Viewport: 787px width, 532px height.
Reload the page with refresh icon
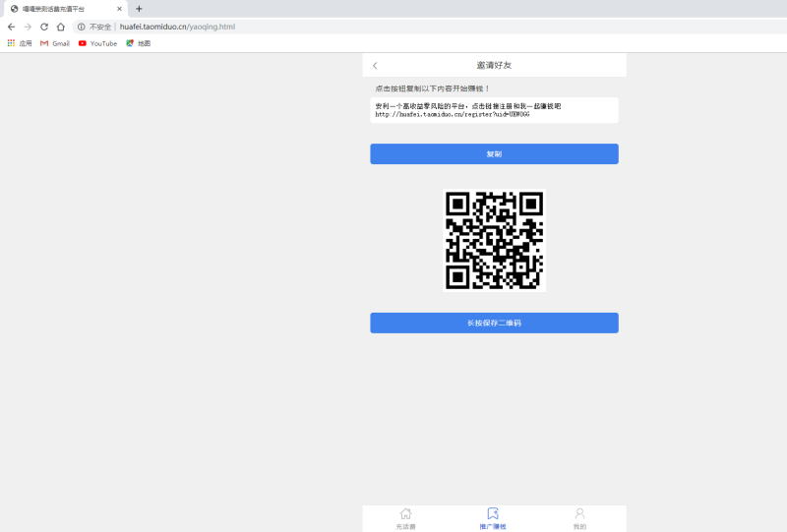pos(44,27)
